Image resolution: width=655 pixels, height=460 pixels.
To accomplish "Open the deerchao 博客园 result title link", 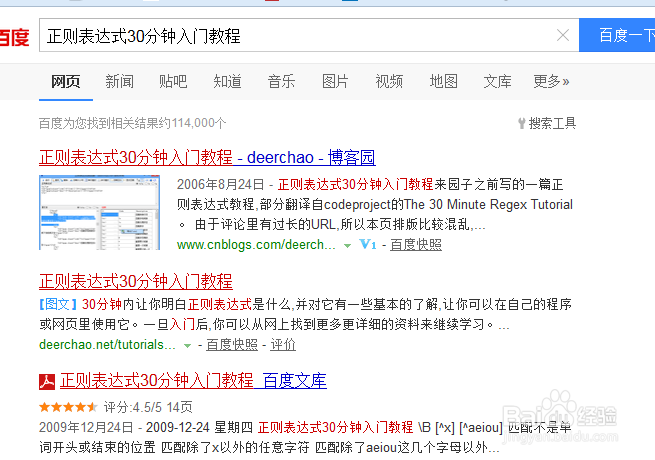I will tap(206, 157).
